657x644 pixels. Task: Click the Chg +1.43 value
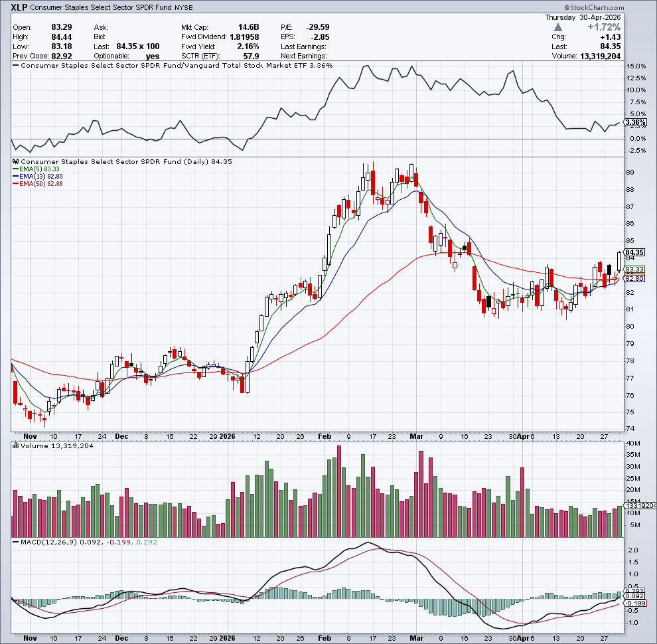pos(610,37)
